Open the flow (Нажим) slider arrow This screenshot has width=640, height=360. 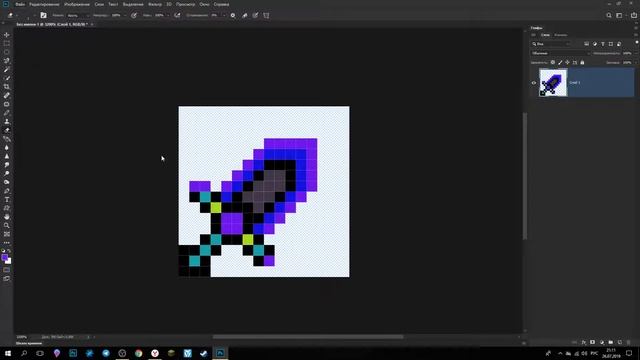tap(168, 16)
